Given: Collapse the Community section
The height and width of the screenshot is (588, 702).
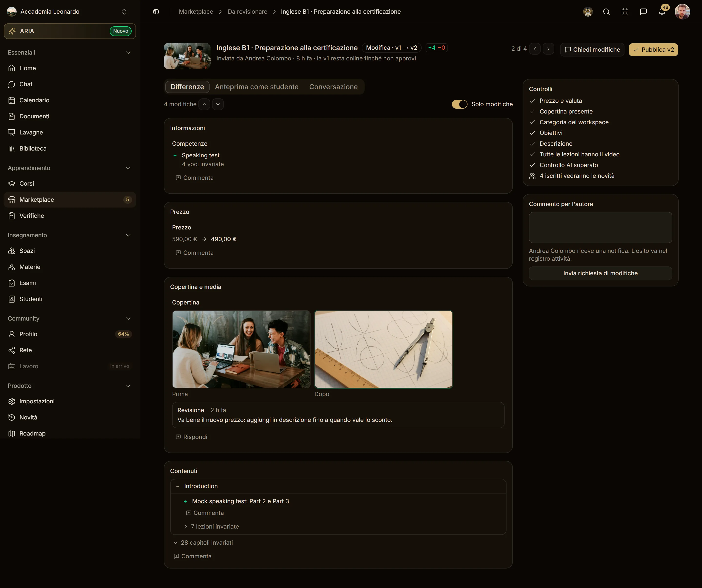Looking at the screenshot, I should coord(128,318).
